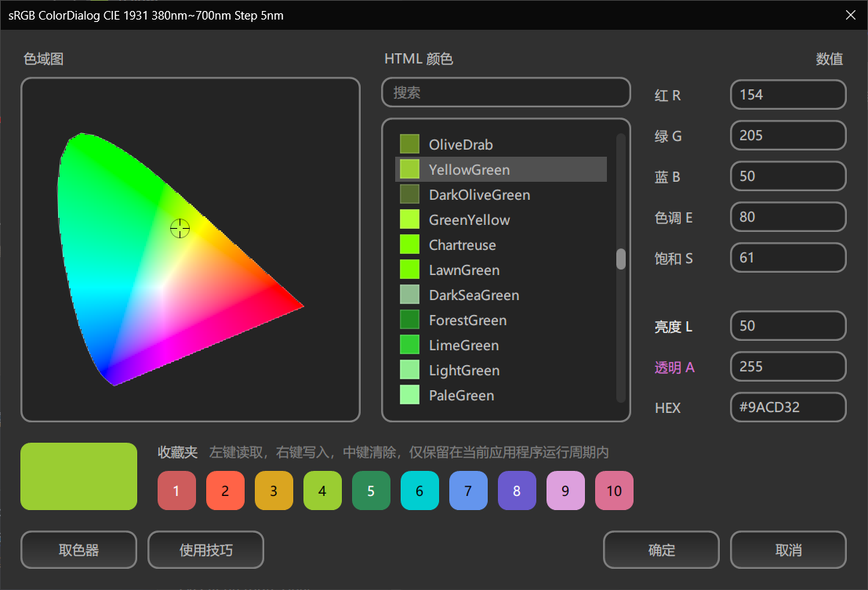Open the 使用技巧 usage tips

coord(205,549)
